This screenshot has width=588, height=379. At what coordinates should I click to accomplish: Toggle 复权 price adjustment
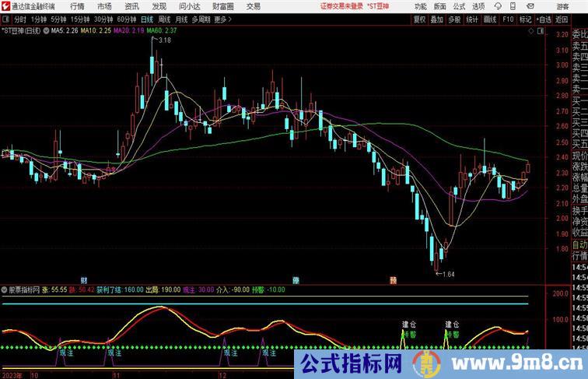(x=420, y=19)
